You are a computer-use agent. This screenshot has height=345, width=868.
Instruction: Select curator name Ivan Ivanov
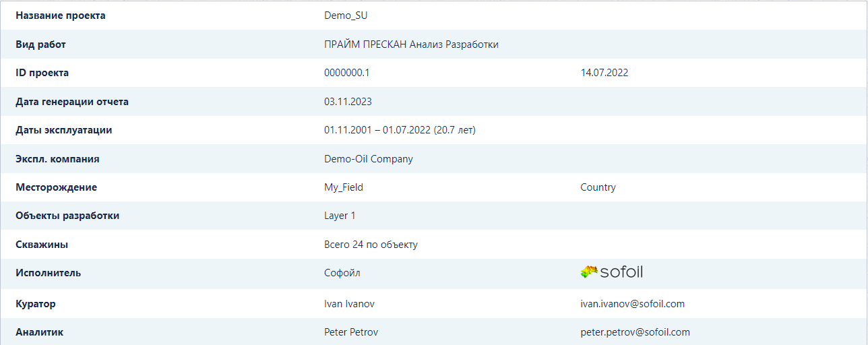(x=349, y=304)
